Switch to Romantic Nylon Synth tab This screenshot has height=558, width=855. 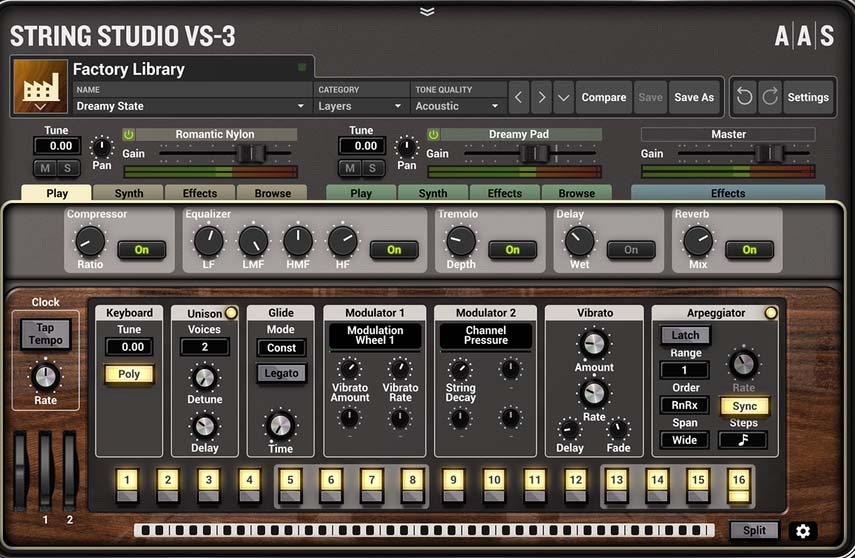(129, 193)
